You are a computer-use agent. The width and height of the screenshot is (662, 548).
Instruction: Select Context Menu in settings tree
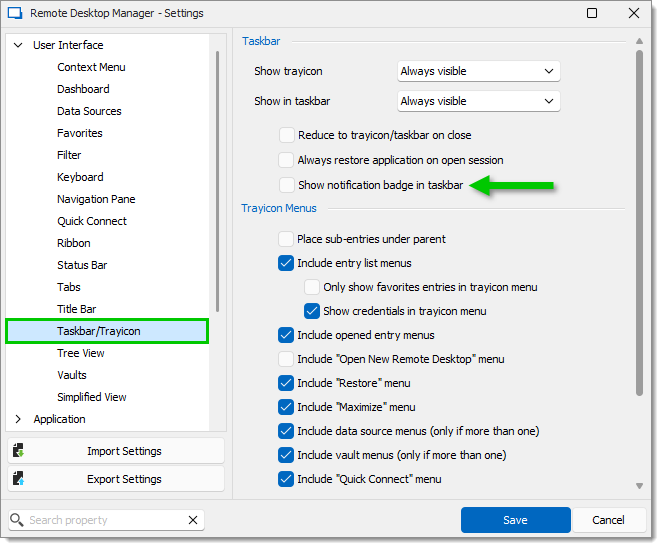[x=91, y=67]
